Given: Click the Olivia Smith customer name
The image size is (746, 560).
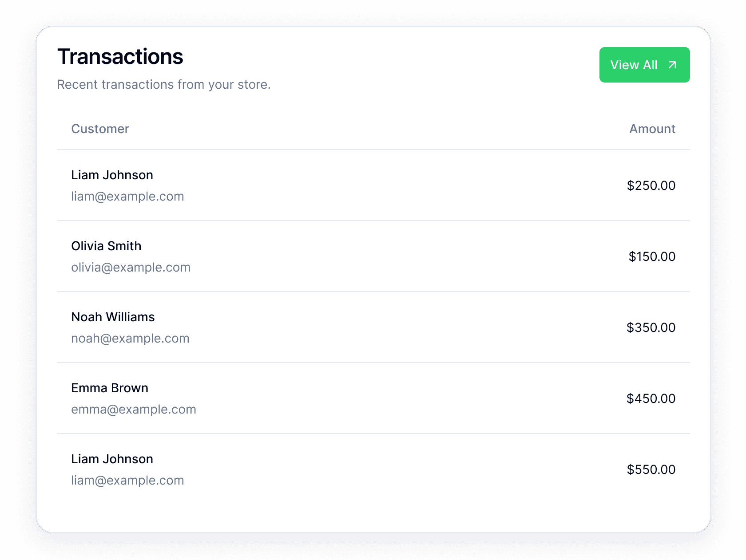Looking at the screenshot, I should tap(106, 246).
